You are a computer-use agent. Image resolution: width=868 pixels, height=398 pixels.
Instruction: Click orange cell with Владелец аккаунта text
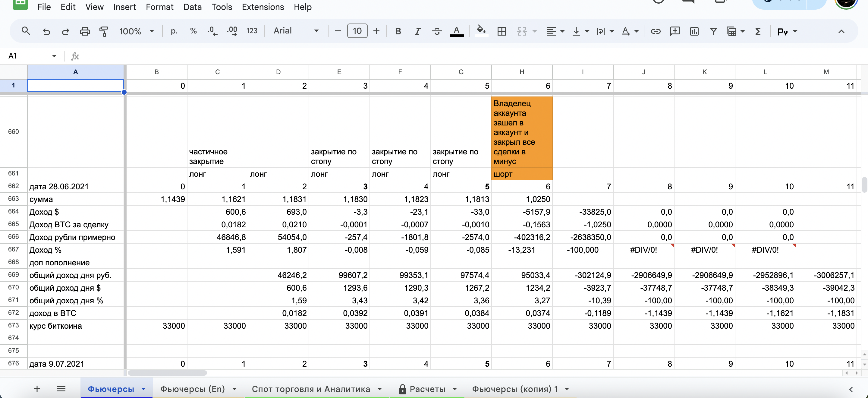(x=522, y=132)
